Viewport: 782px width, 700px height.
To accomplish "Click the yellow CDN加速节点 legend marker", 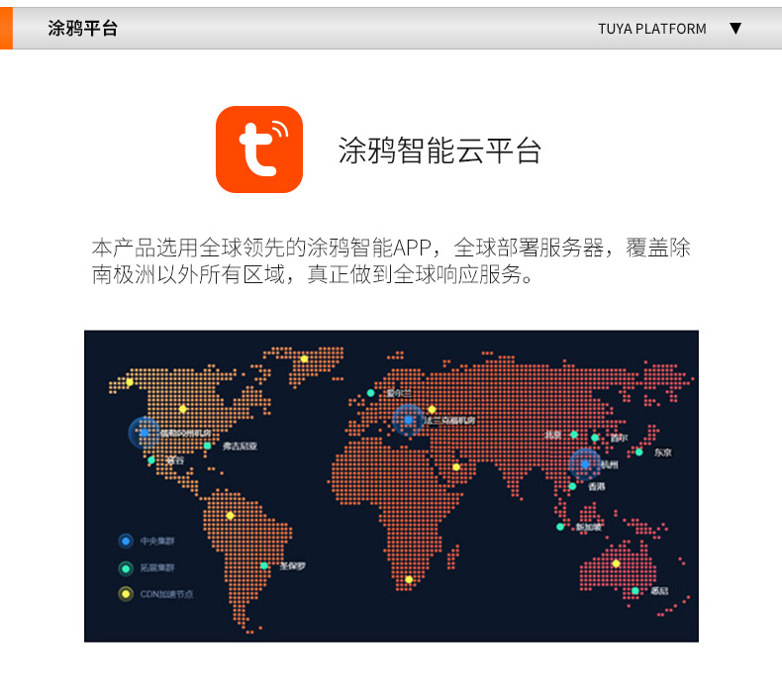I will pyautogui.click(x=126, y=594).
